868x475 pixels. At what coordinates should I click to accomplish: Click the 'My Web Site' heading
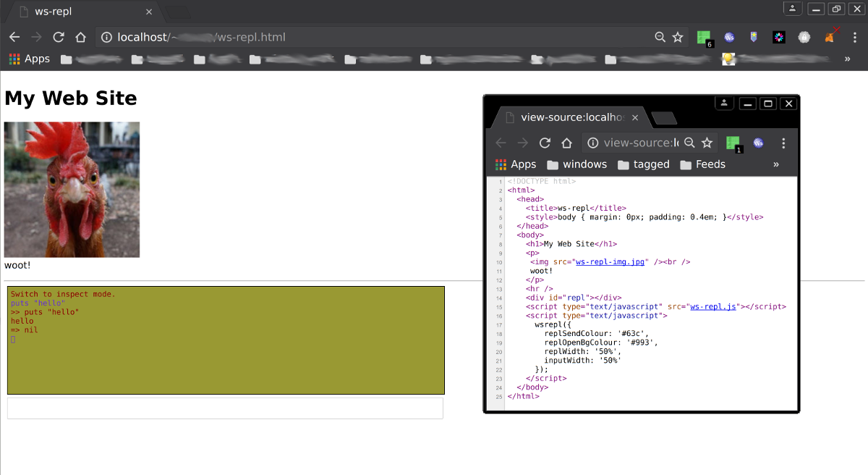pos(71,98)
